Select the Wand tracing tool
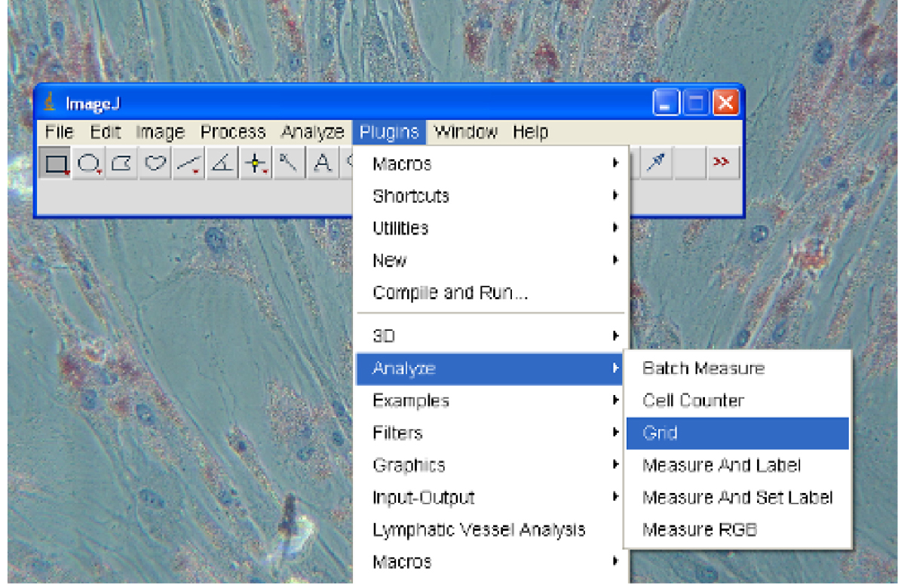 tap(289, 163)
